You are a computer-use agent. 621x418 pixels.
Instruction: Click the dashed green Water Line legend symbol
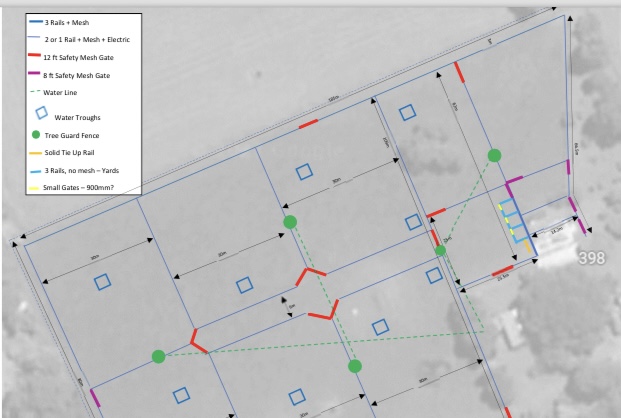[38, 93]
